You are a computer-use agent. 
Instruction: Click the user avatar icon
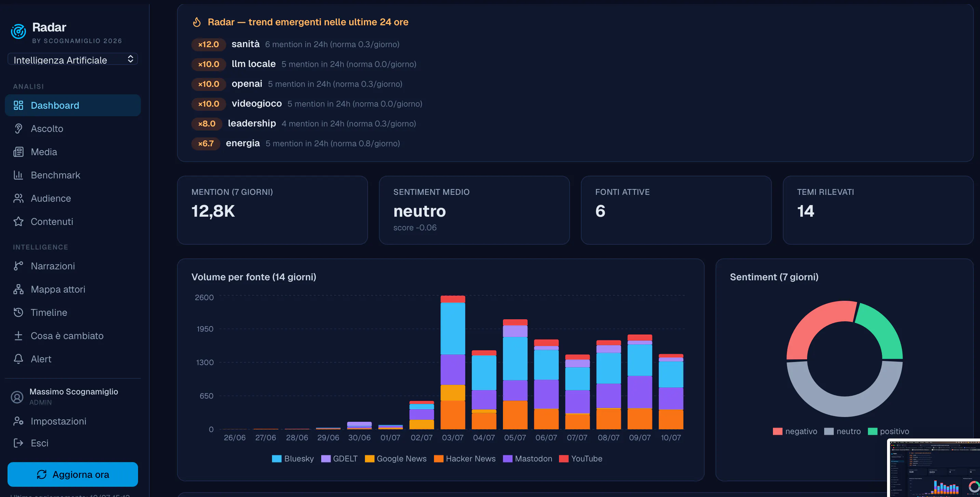(17, 397)
